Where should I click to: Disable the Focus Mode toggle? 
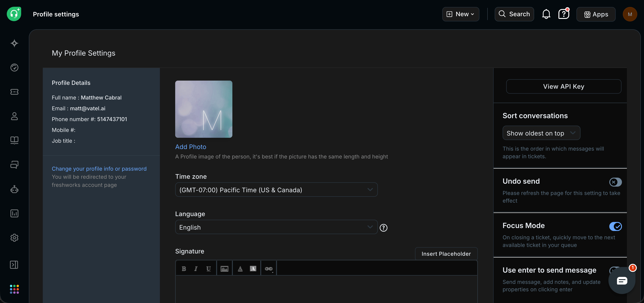[x=615, y=226]
